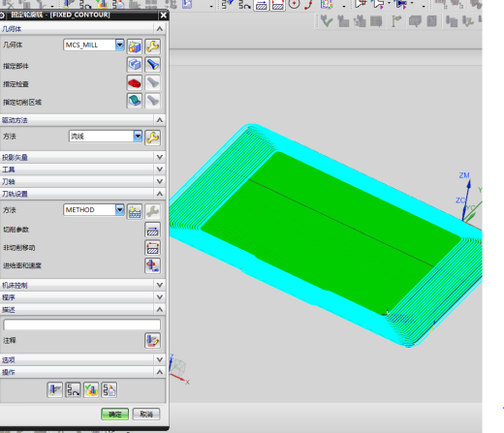Expand the tool (工具) section
This screenshot has width=504, height=433.
pos(82,170)
